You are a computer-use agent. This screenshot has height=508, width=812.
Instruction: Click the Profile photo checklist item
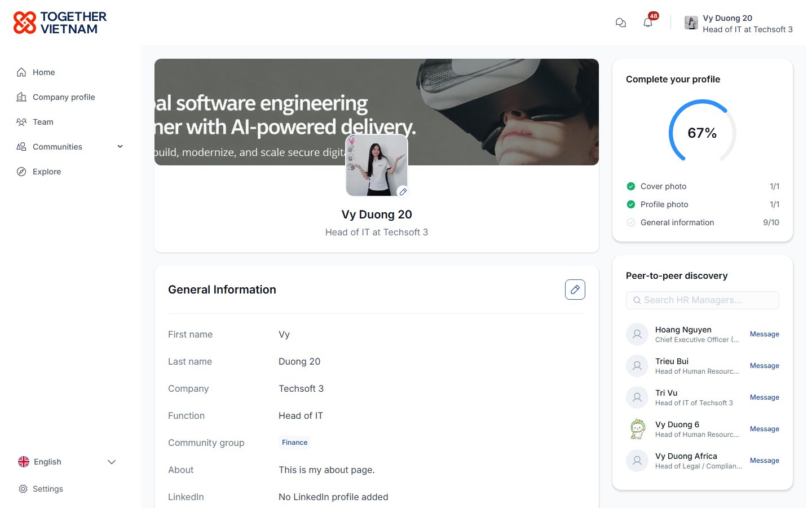[x=703, y=204]
